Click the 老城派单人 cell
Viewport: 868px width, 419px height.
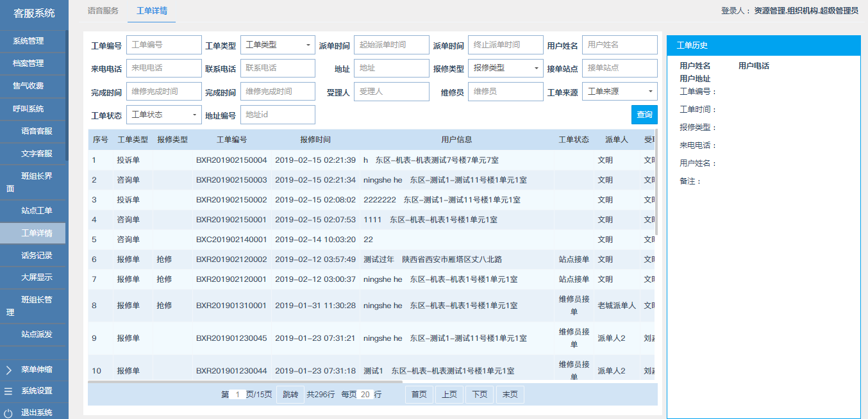click(x=617, y=306)
